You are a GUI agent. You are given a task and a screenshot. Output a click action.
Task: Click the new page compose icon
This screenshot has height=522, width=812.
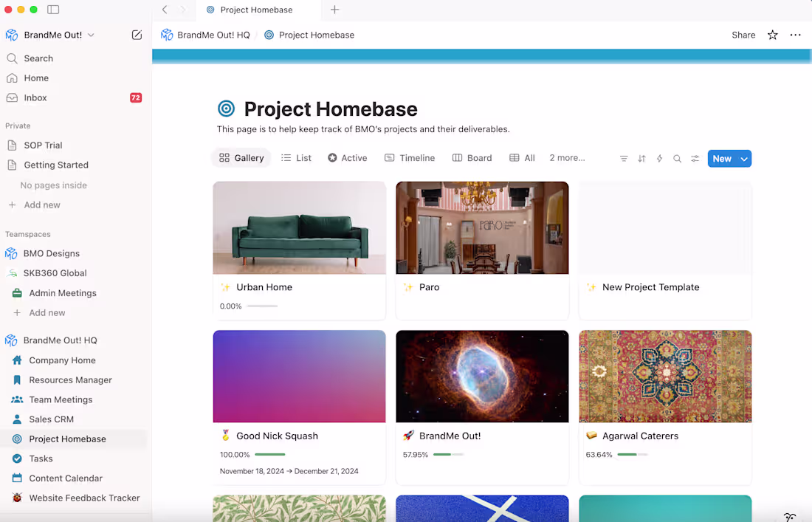tap(137, 34)
